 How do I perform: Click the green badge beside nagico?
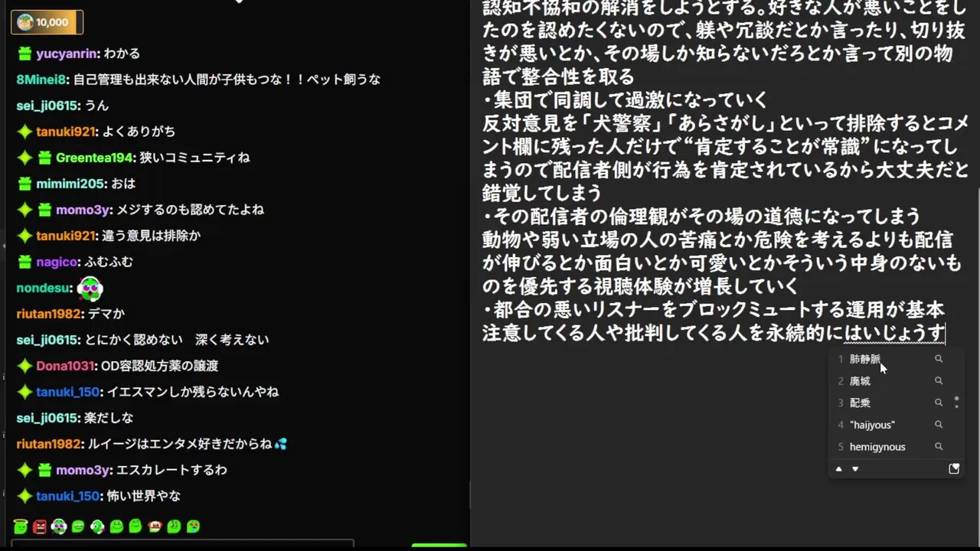pos(25,262)
